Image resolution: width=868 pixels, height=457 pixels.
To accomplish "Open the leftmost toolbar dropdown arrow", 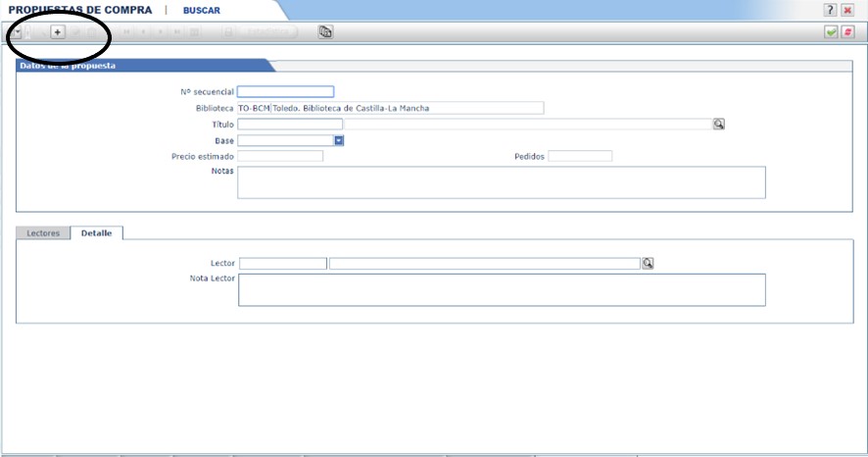I will point(17,32).
